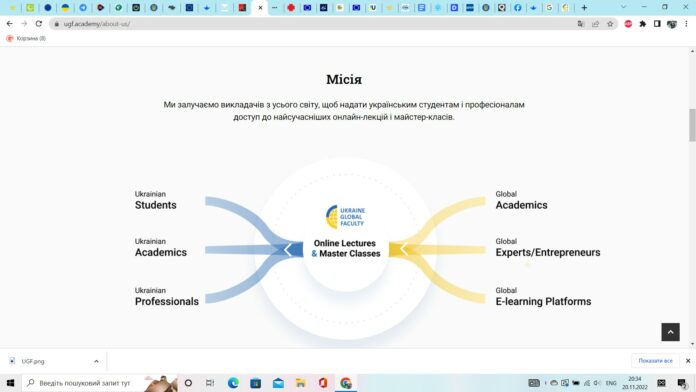Viewport: 696px width, 392px height.
Task: Launch Microsoft Edge from taskbar
Action: tap(233, 383)
